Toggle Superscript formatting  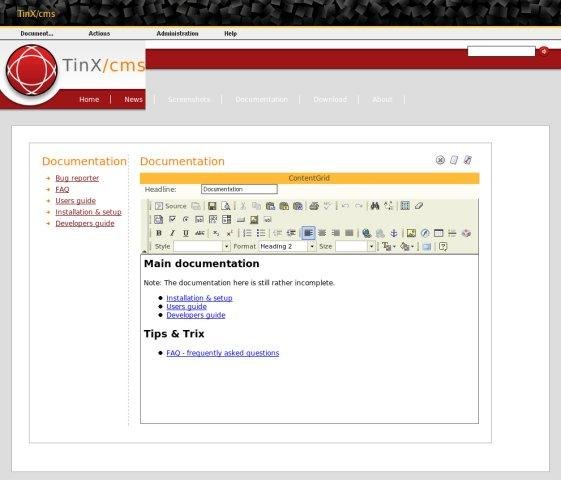[229, 233]
